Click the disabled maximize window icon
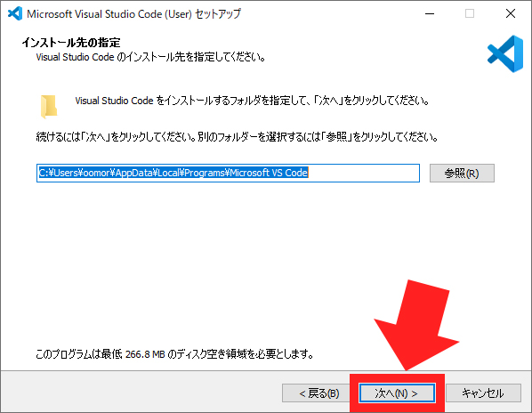The width and height of the screenshot is (532, 413). click(470, 13)
